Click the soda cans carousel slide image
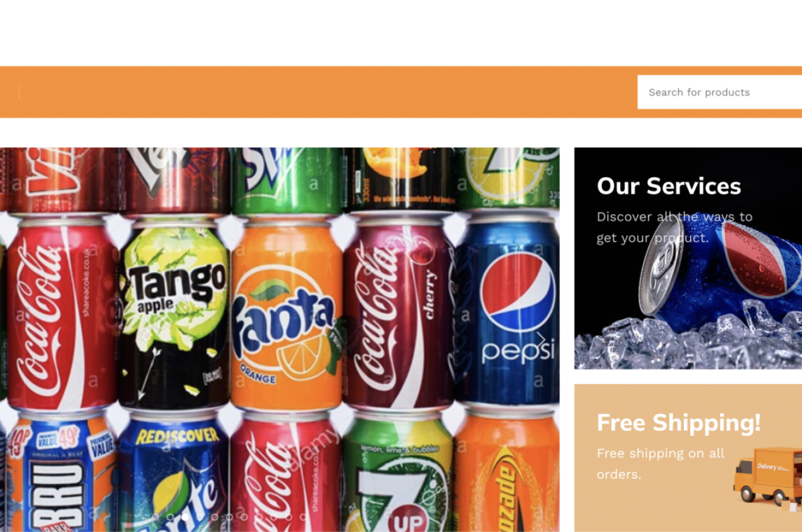 280,340
